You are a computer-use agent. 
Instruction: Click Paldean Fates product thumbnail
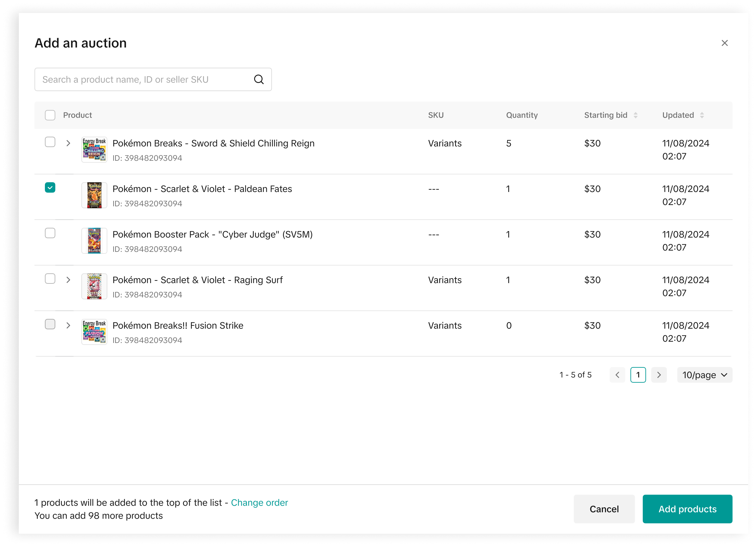[94, 195]
